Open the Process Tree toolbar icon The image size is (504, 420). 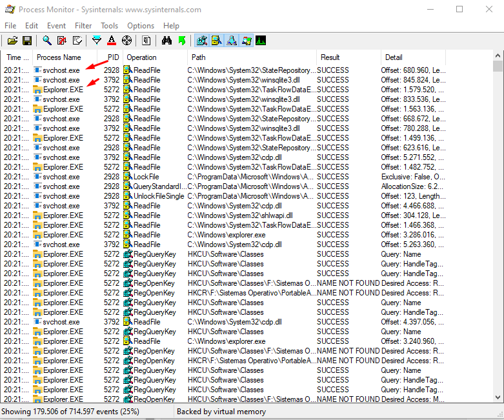point(146,41)
